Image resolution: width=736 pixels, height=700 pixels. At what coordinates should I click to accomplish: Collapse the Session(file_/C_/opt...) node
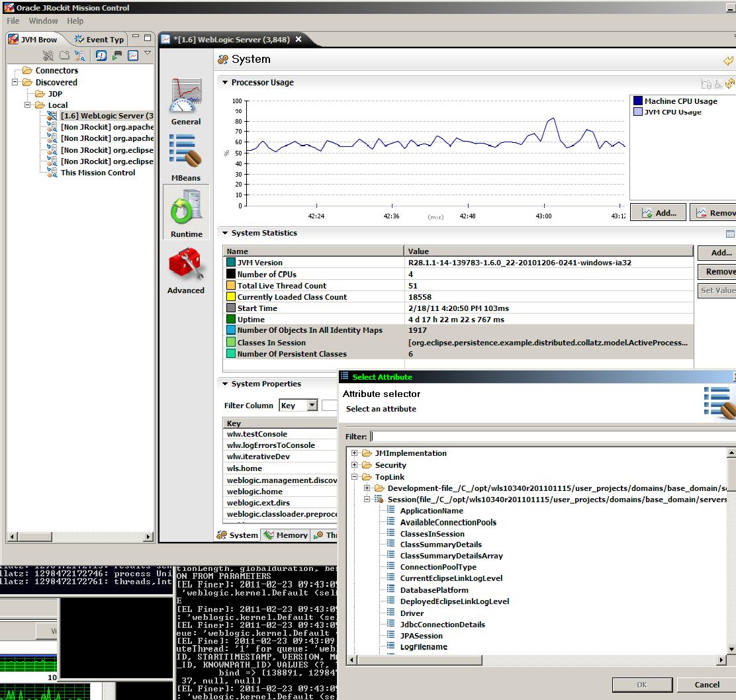(367, 499)
